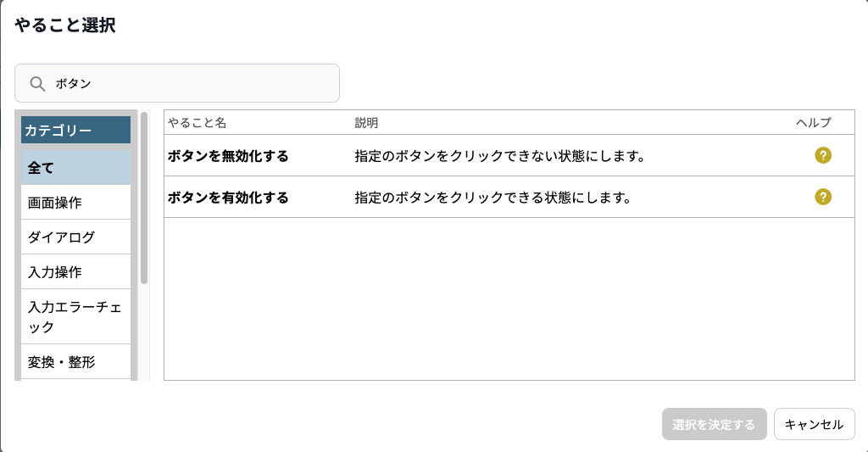
Task: Select the ボタンを有効化する action row
Action: pos(509,198)
